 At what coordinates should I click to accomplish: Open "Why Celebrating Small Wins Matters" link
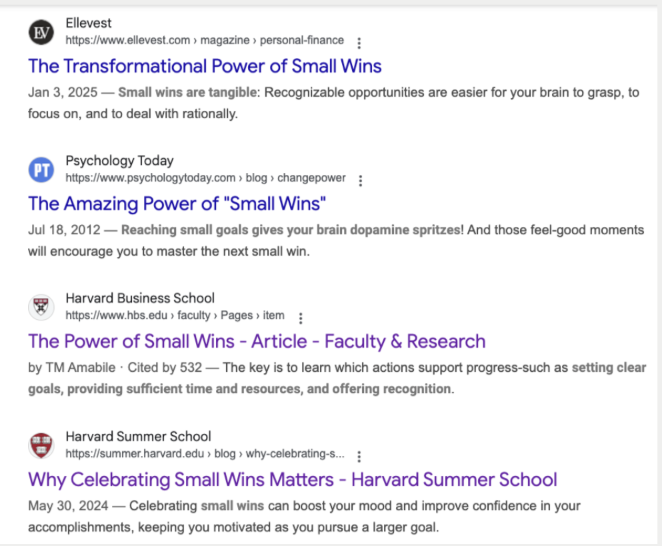[293, 480]
